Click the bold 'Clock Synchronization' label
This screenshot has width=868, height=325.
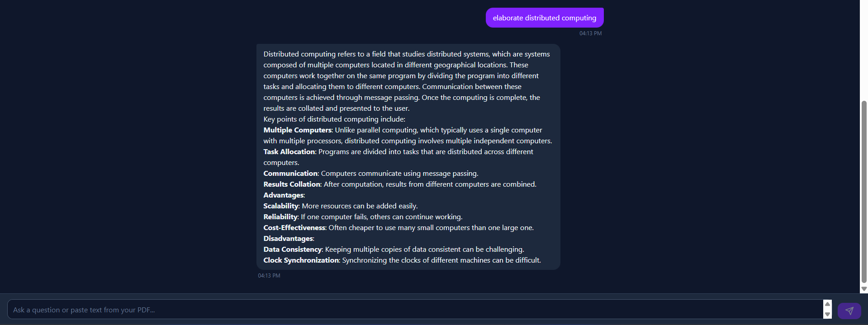tap(301, 260)
